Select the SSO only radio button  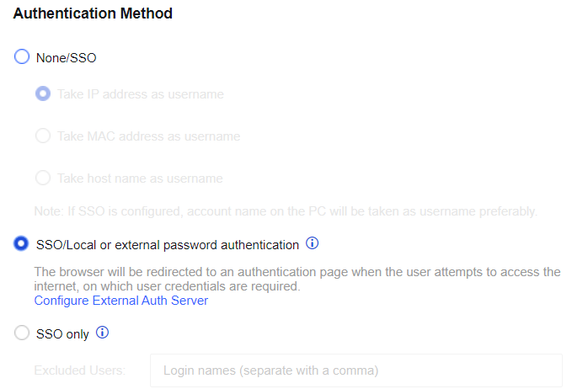[x=22, y=333]
